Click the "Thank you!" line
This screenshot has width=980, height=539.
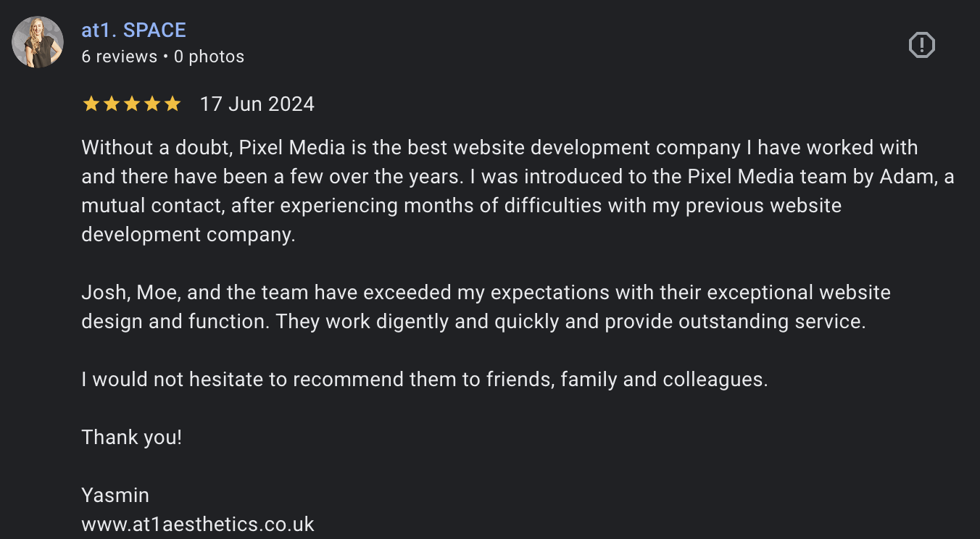click(x=131, y=438)
